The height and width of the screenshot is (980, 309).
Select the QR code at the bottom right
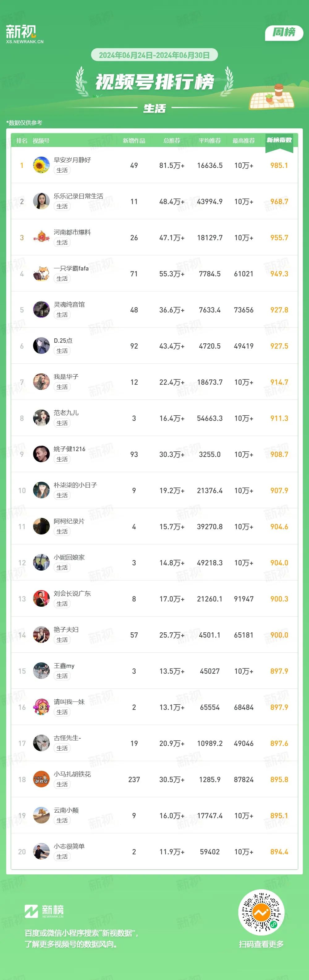[x=261, y=912]
